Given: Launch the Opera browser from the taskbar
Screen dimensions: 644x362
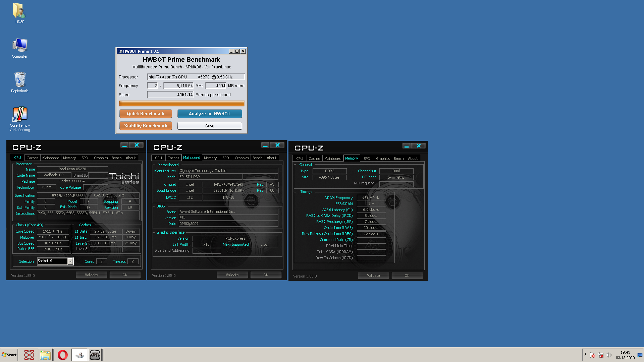Looking at the screenshot, I should point(63,355).
